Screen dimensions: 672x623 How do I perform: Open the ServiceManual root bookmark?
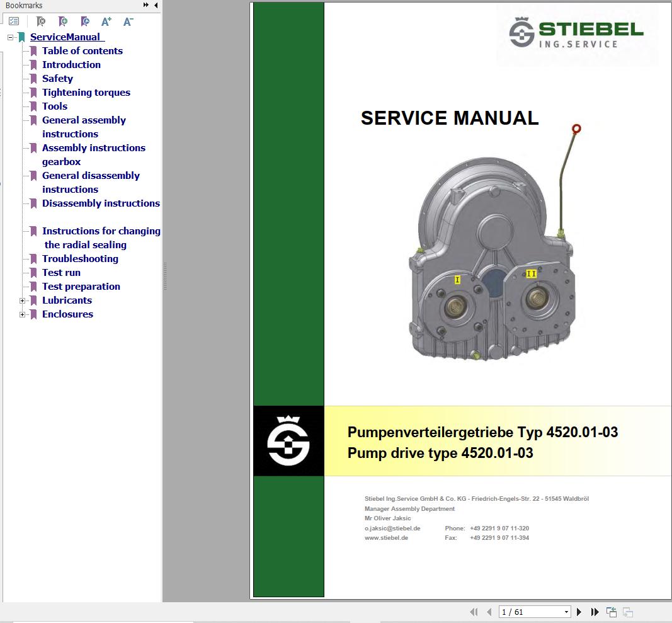67,37
